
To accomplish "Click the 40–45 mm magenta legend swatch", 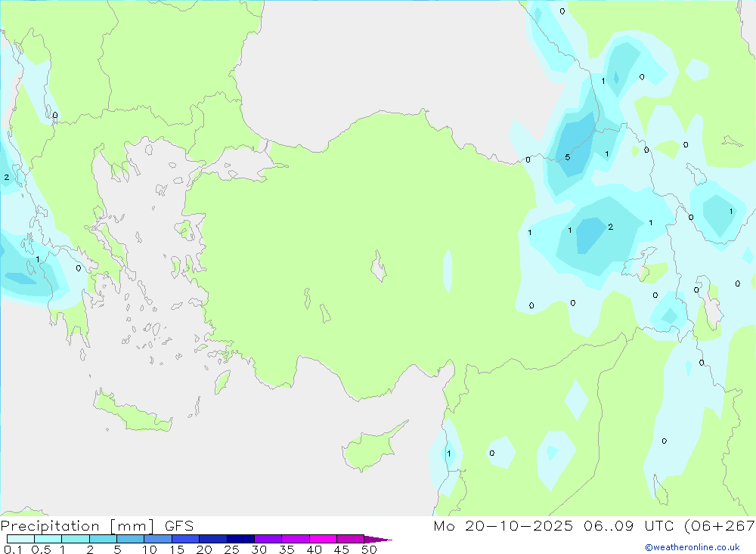I will point(323,539).
